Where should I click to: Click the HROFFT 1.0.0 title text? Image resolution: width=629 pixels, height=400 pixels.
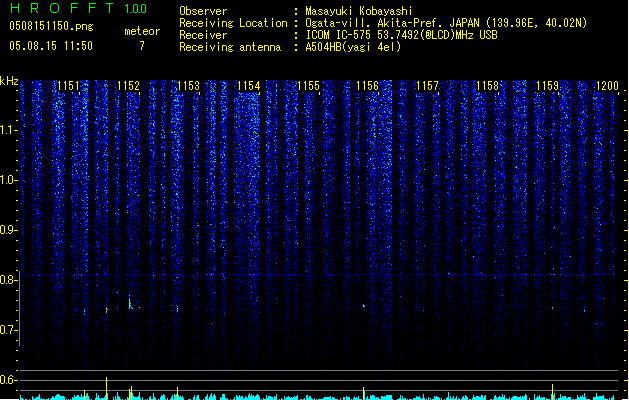click(x=79, y=8)
